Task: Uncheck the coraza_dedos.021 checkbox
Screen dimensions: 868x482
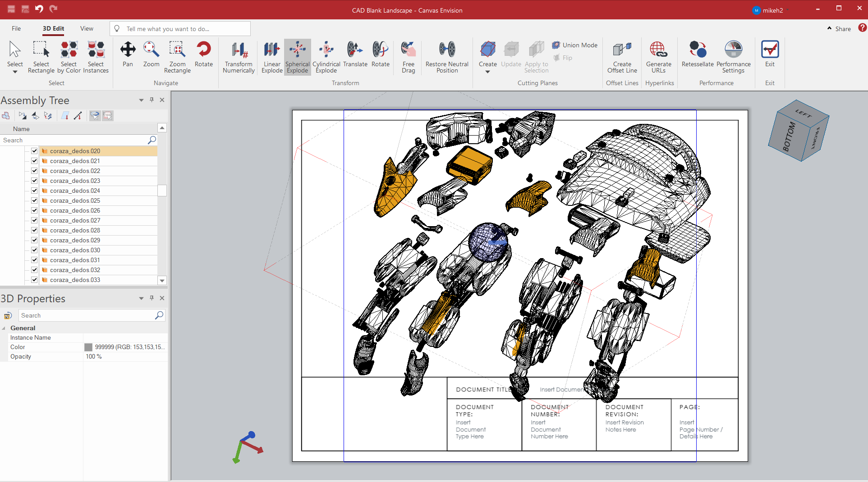Action: 34,161
